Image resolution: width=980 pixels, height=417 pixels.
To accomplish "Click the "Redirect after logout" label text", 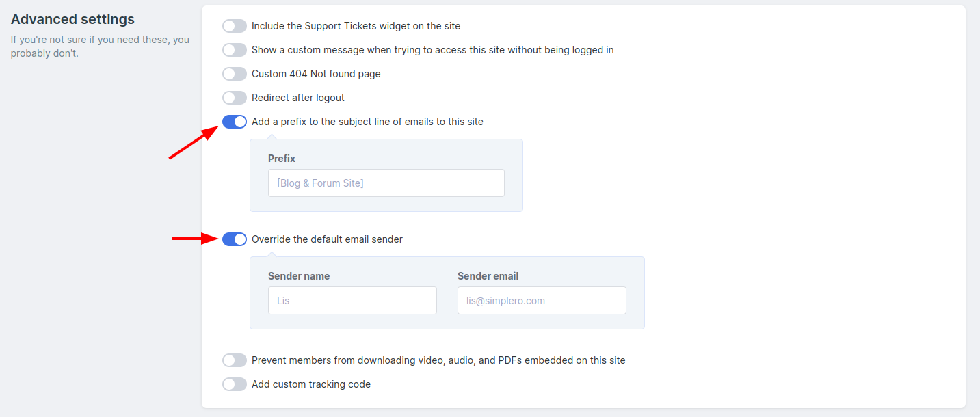I will coord(298,98).
